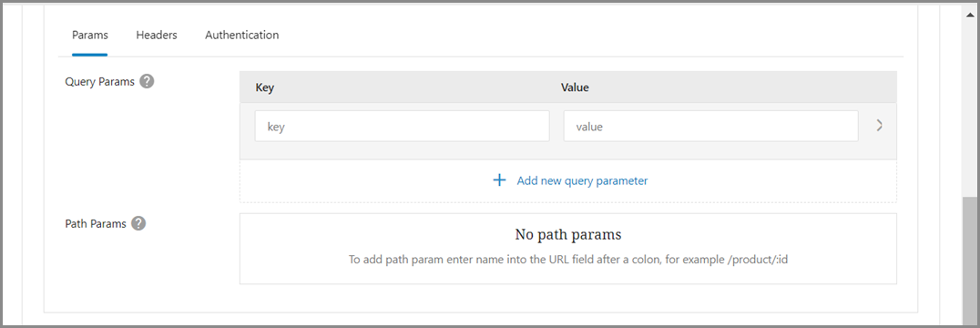Open the Authentication tab
Screen dimensions: 980x328
(242, 35)
